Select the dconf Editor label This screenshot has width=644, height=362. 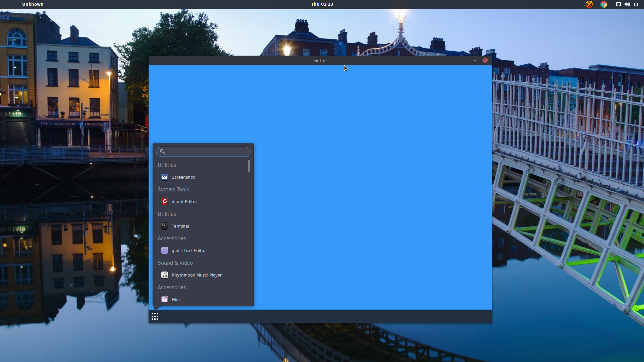[184, 201]
